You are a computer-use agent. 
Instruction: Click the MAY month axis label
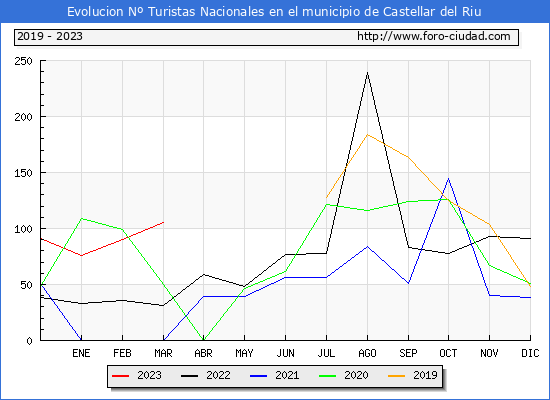(x=244, y=353)
